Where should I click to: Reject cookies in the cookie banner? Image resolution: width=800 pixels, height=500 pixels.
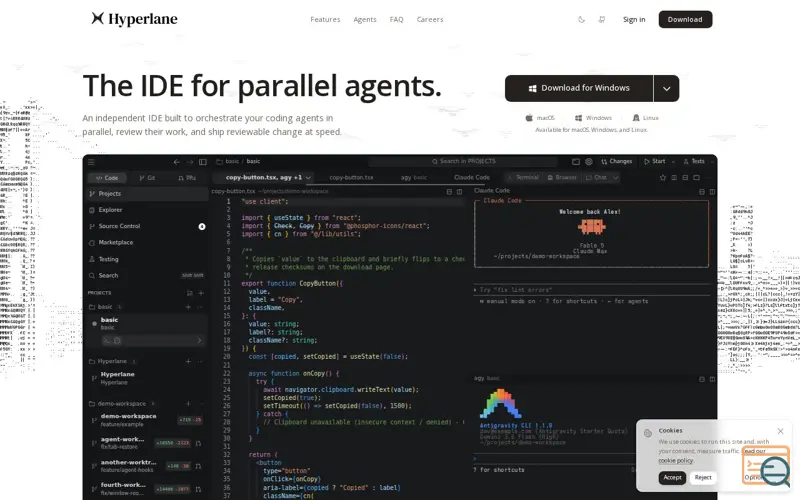coord(703,478)
